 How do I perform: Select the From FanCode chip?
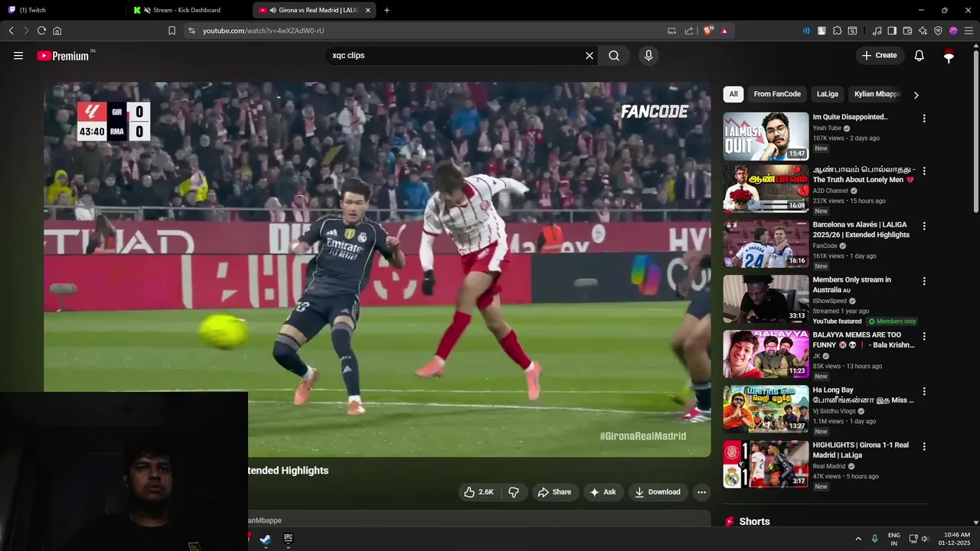point(777,94)
